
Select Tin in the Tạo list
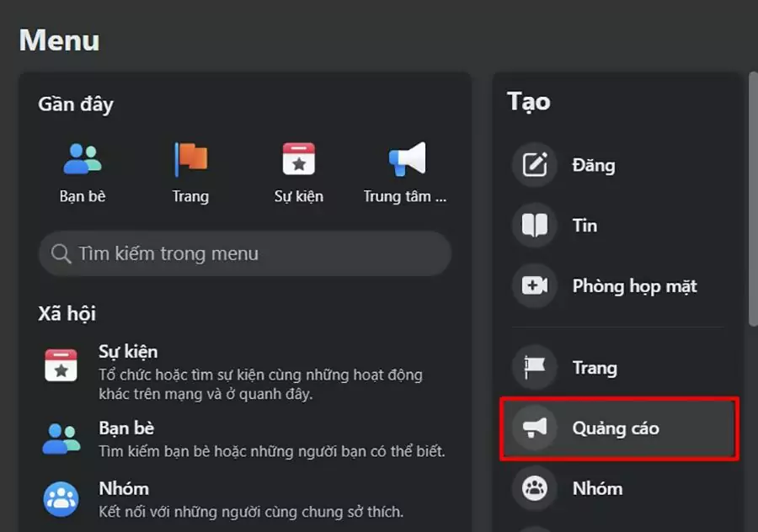pyautogui.click(x=619, y=225)
